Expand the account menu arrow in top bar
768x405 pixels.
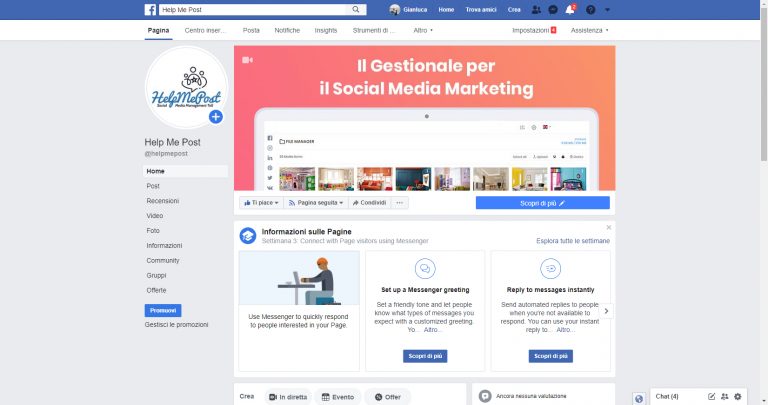click(x=608, y=9)
